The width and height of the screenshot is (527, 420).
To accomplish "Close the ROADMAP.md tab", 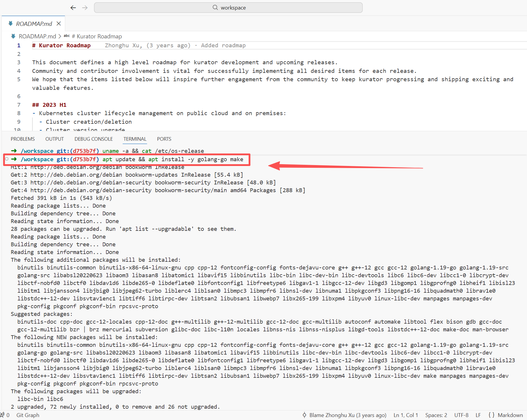I will (x=59, y=23).
